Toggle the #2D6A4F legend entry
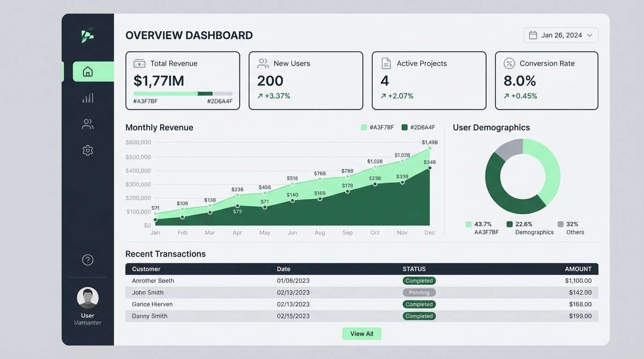 419,127
